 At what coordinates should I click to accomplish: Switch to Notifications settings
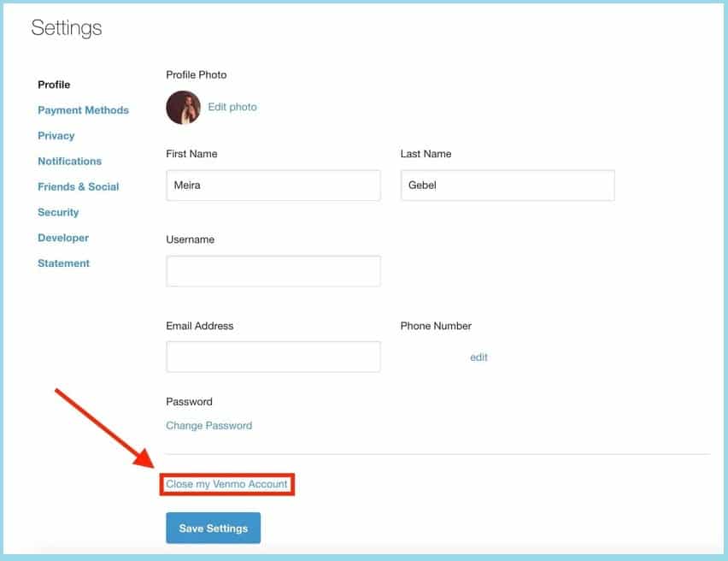[70, 162]
